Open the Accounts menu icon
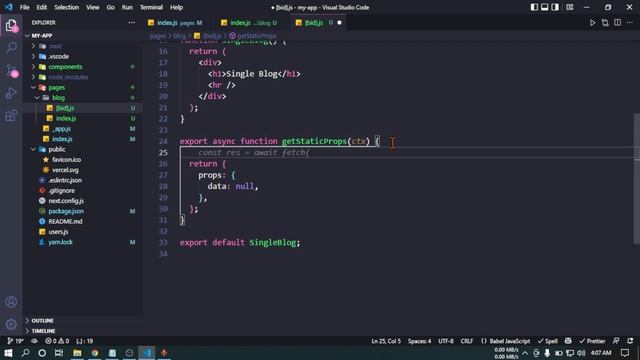 tap(11, 302)
